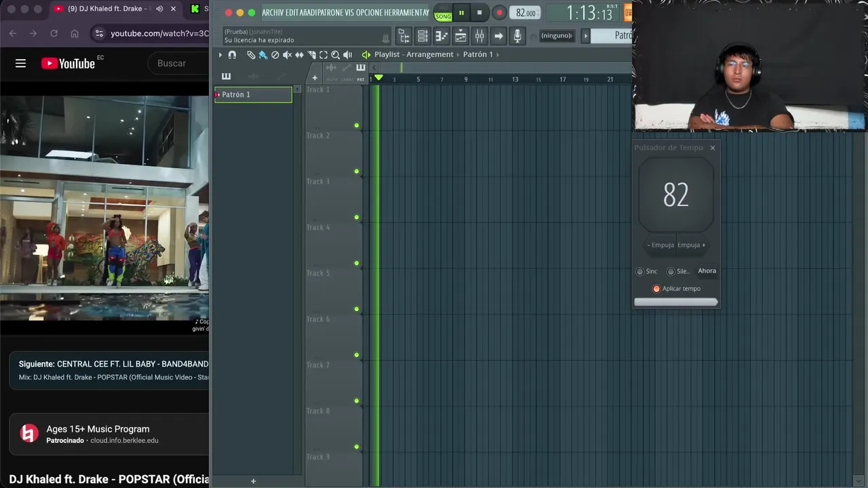Click the green speaker icon before Playlist title
This screenshot has height=488, width=868.
click(x=366, y=55)
